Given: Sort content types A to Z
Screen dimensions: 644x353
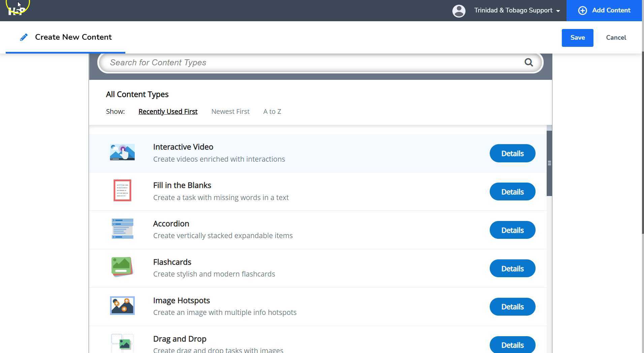Looking at the screenshot, I should tap(272, 111).
